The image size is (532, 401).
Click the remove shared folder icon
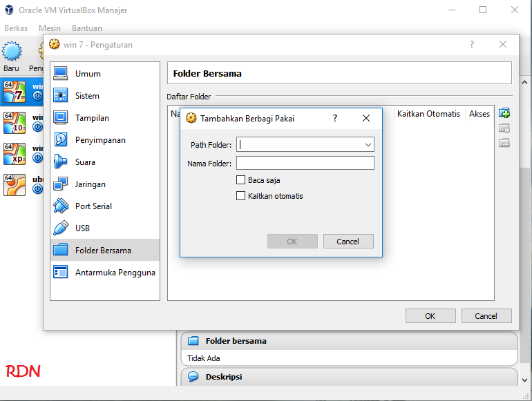click(x=504, y=143)
